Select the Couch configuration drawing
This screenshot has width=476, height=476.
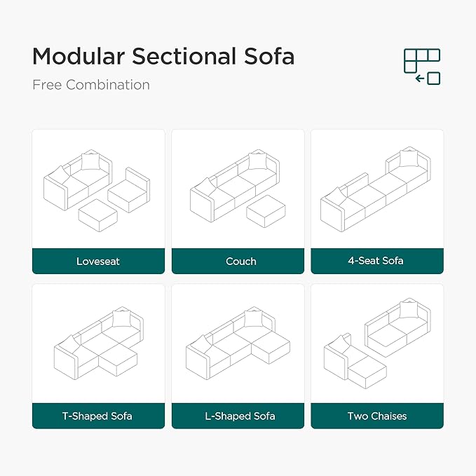[238, 188]
